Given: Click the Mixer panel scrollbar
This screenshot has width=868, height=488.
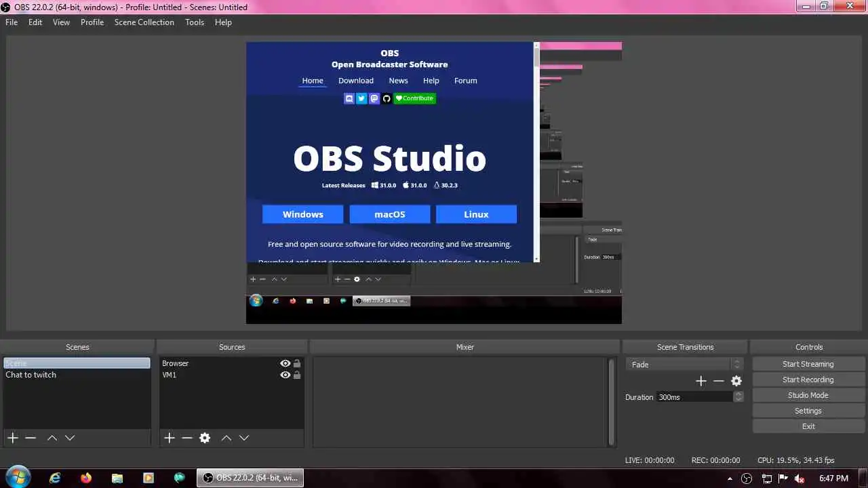Looking at the screenshot, I should [x=612, y=402].
